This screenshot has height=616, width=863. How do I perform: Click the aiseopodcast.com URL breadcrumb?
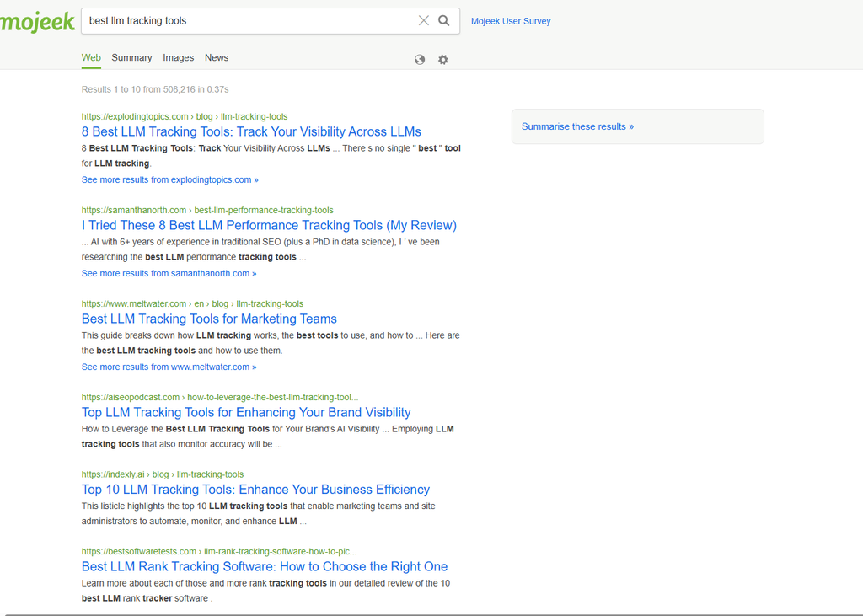pyautogui.click(x=220, y=398)
